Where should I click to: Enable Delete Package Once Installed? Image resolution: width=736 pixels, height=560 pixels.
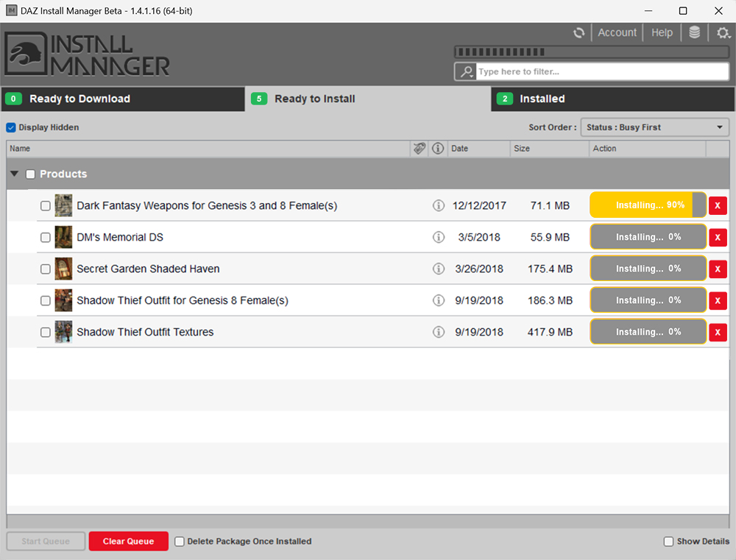click(x=180, y=542)
